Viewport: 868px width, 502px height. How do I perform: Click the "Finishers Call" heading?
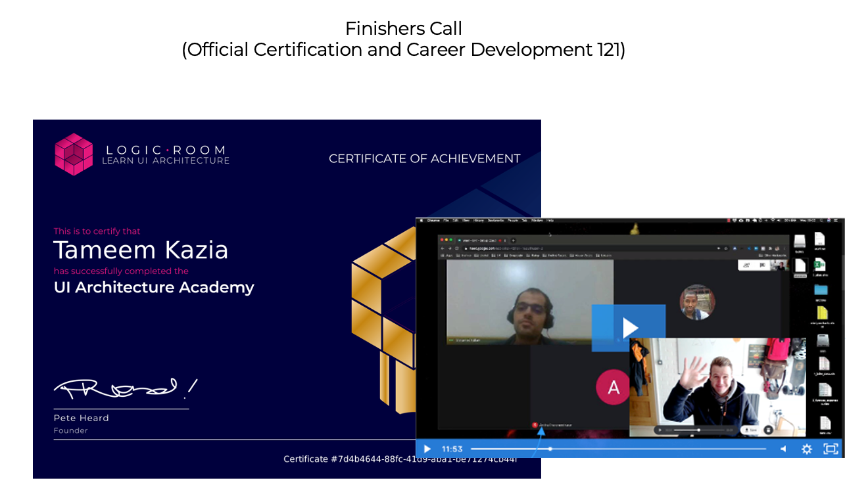(404, 28)
